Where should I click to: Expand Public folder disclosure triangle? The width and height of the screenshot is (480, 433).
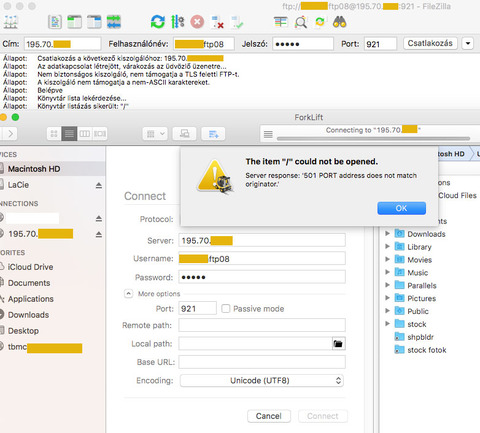387,311
